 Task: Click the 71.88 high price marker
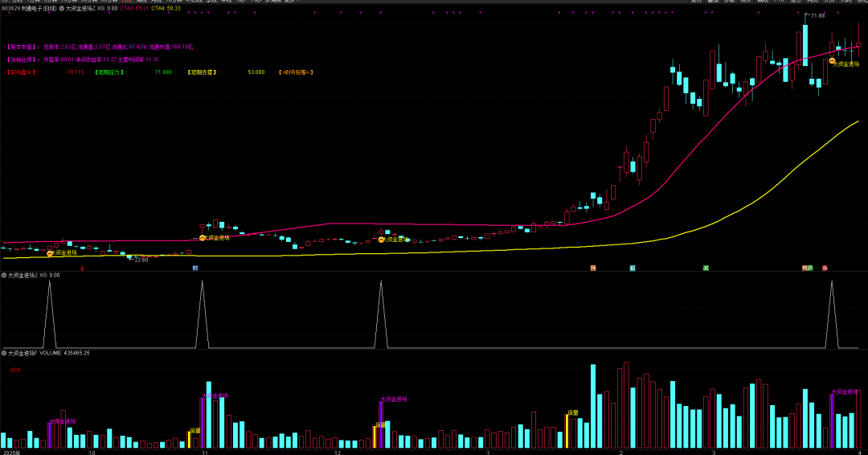tap(817, 16)
